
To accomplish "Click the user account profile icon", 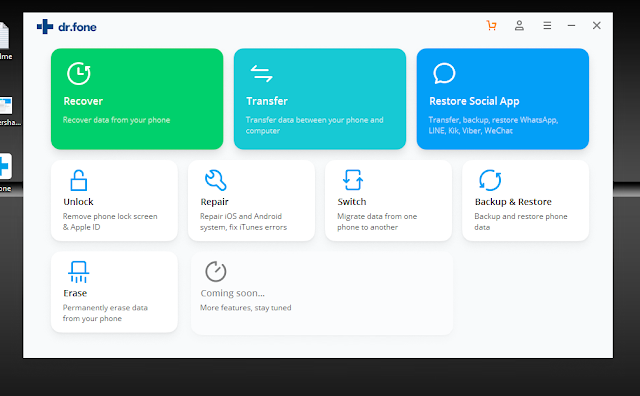I will [519, 26].
